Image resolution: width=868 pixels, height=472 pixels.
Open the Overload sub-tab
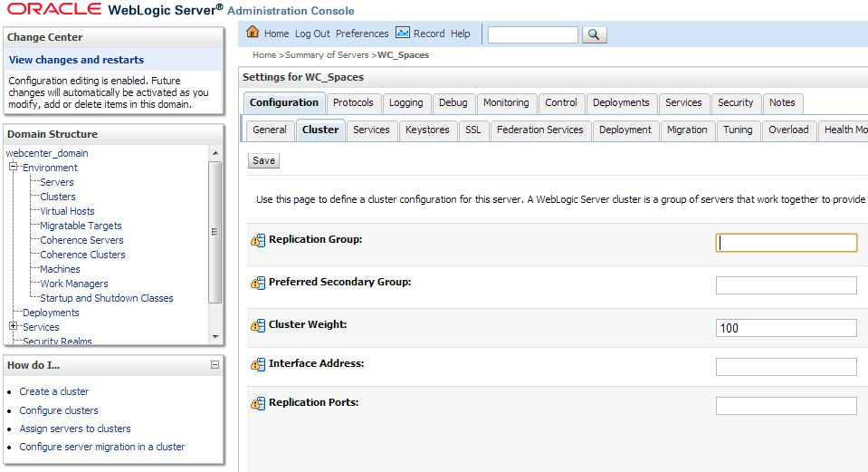[x=789, y=130]
